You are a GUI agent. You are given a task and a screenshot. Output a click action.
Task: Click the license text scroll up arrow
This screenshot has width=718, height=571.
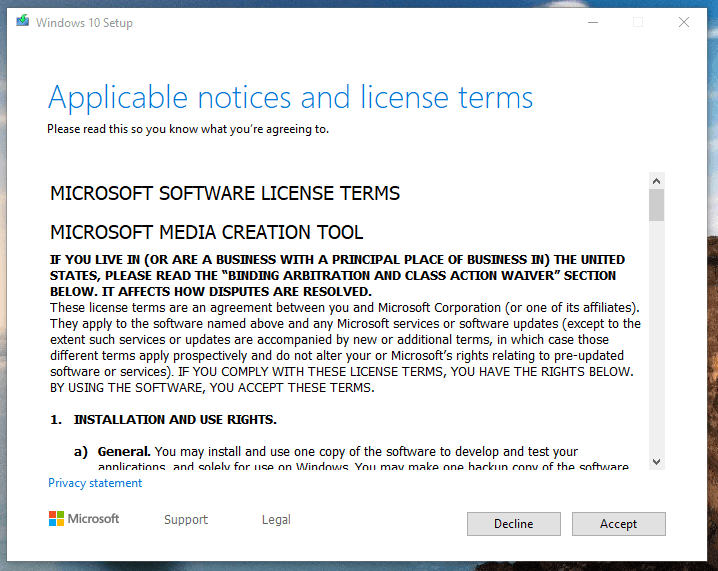click(x=656, y=181)
